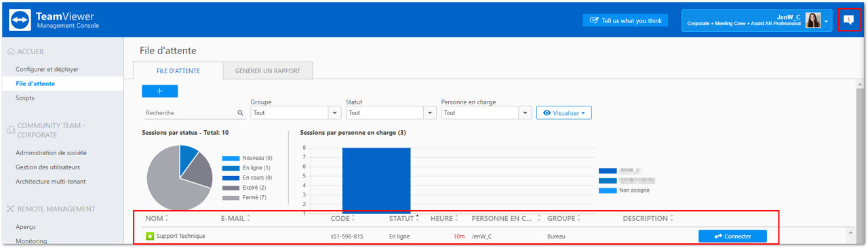Viewport: 868px width, 248px height.
Task: Expand the Personne en charge dropdown
Action: [486, 113]
